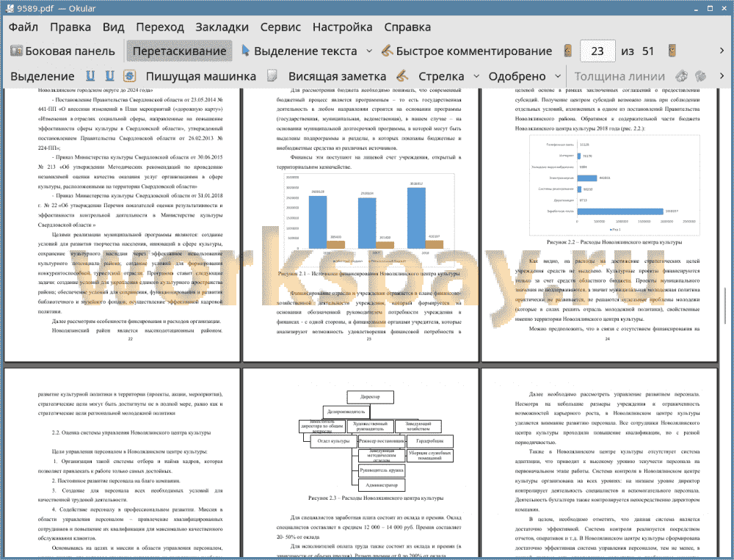Image resolution: width=734 pixels, height=560 pixels.
Task: Go to previous page with the arrow icon
Action: click(568, 51)
